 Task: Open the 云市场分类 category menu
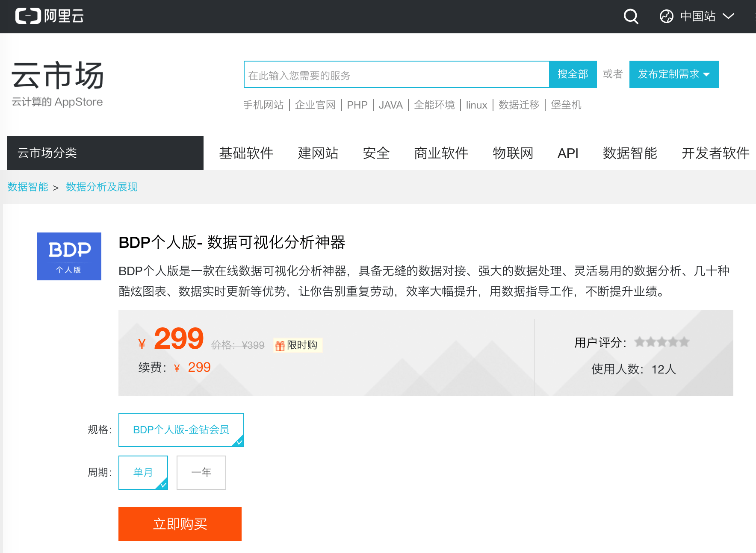click(x=105, y=153)
